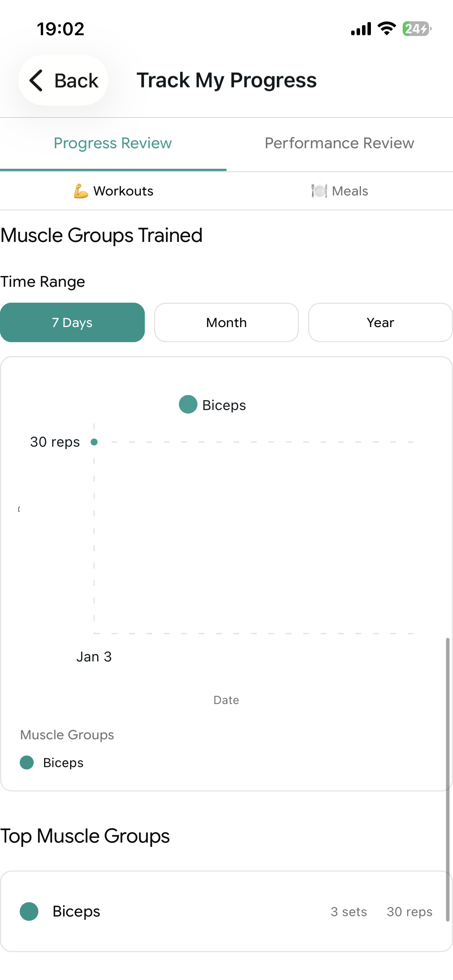
Task: Tap the plate and cutlery Meals icon
Action: click(319, 191)
